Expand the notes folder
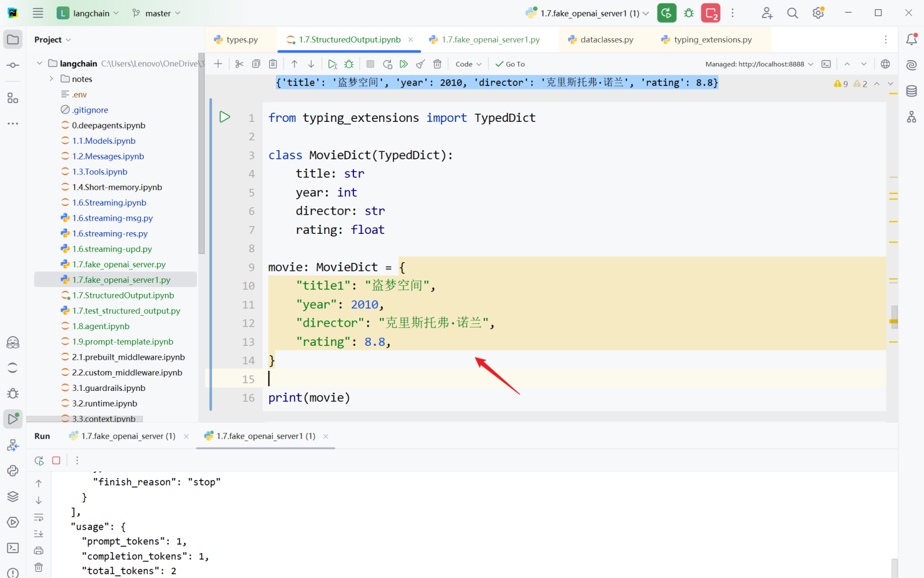 click(x=51, y=79)
